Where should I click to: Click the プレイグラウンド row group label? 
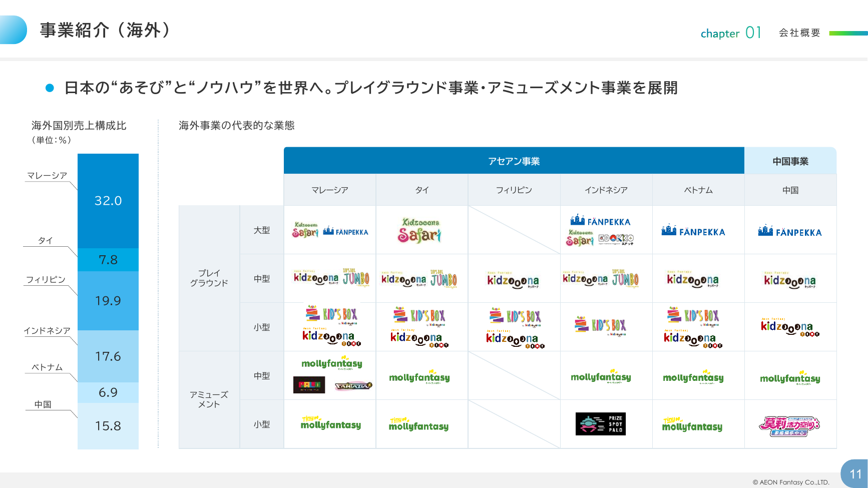click(x=209, y=278)
